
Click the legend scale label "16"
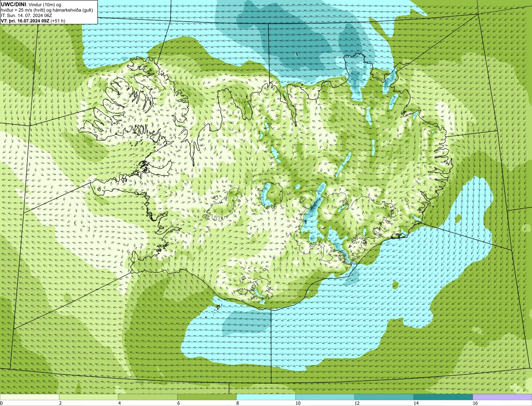click(475, 403)
